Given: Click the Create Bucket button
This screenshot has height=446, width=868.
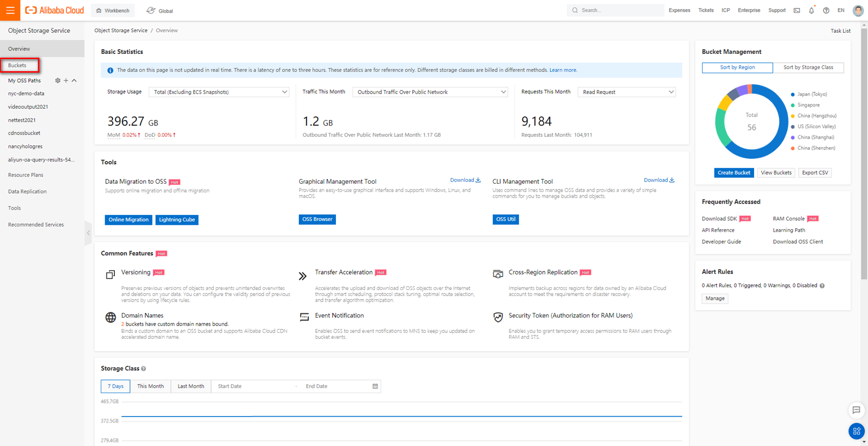Looking at the screenshot, I should point(734,173).
